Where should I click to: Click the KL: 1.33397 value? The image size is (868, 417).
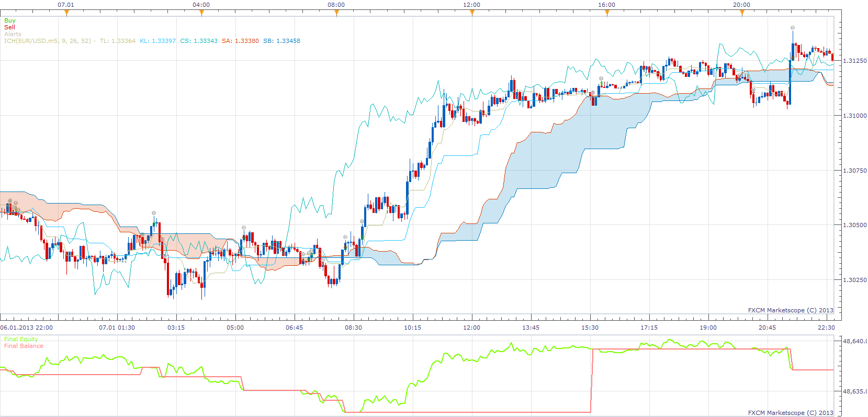[x=158, y=41]
